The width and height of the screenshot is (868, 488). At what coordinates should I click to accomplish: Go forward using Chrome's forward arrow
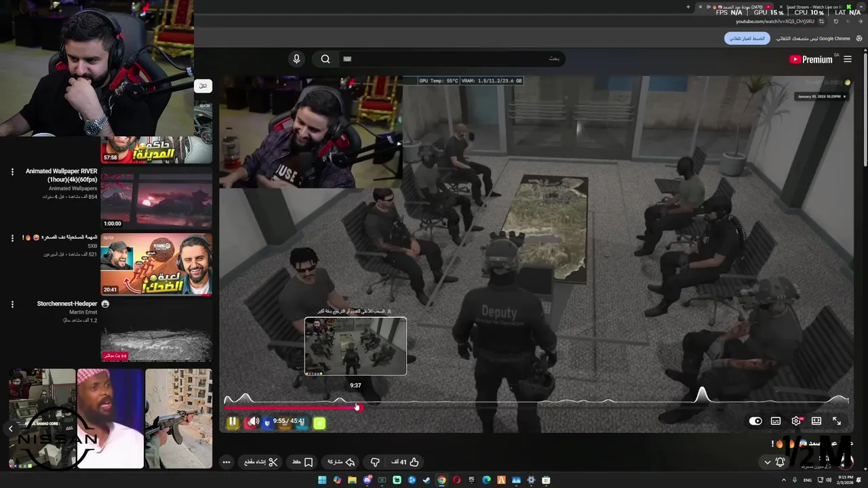click(x=849, y=22)
